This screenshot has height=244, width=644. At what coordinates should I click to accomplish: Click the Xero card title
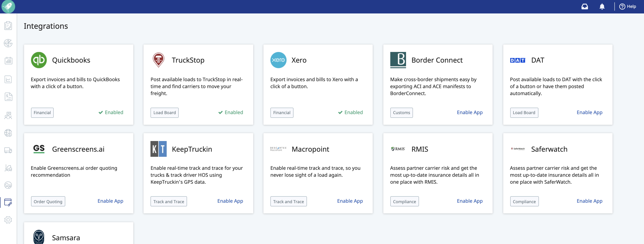click(x=299, y=60)
